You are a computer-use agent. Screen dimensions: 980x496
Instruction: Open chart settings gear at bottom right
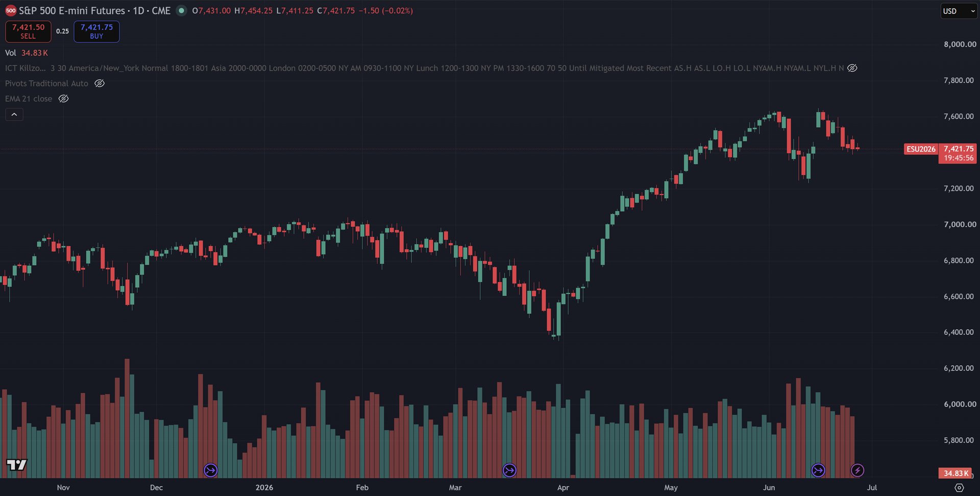click(959, 488)
